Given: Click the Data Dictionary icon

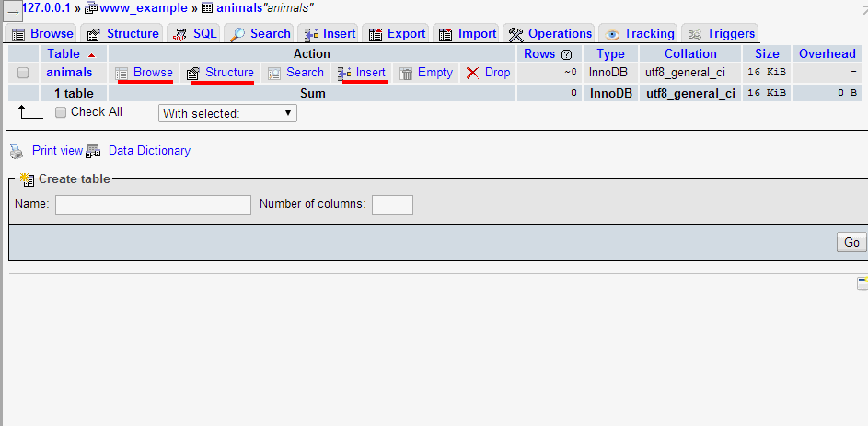Looking at the screenshot, I should [94, 152].
